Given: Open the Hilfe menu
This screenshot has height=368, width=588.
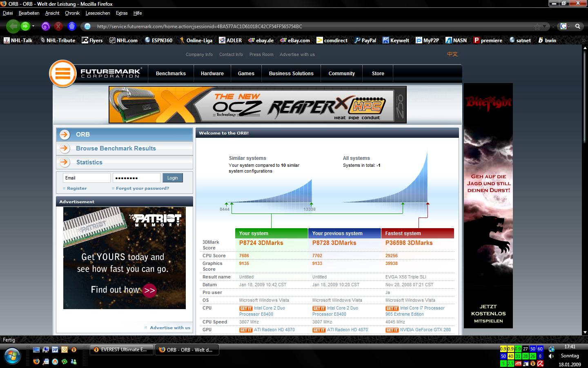Looking at the screenshot, I should (x=138, y=13).
